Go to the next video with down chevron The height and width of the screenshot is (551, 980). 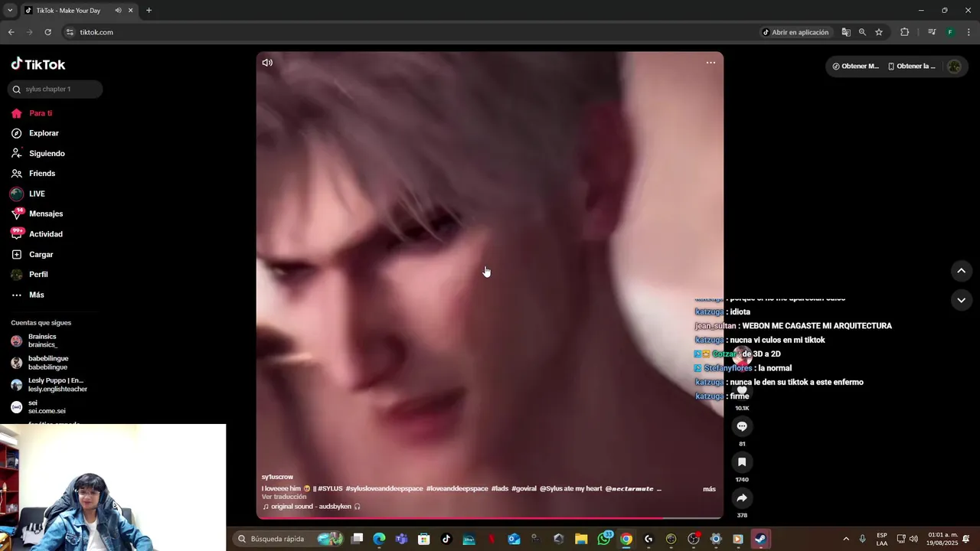(x=961, y=300)
